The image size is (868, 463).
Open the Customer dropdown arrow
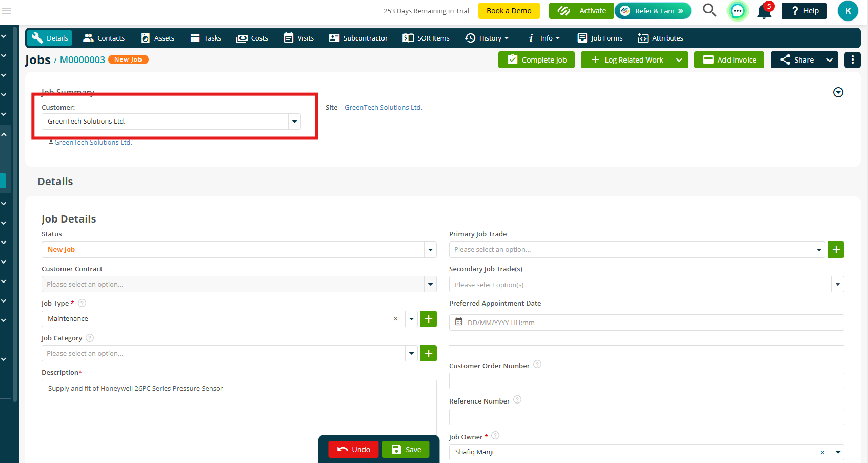294,122
